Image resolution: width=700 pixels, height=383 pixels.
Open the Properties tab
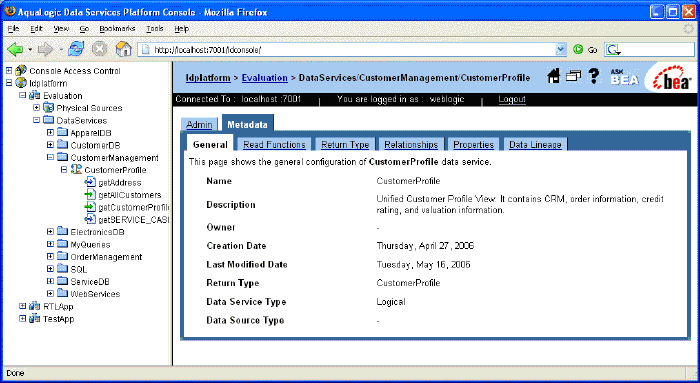[474, 145]
